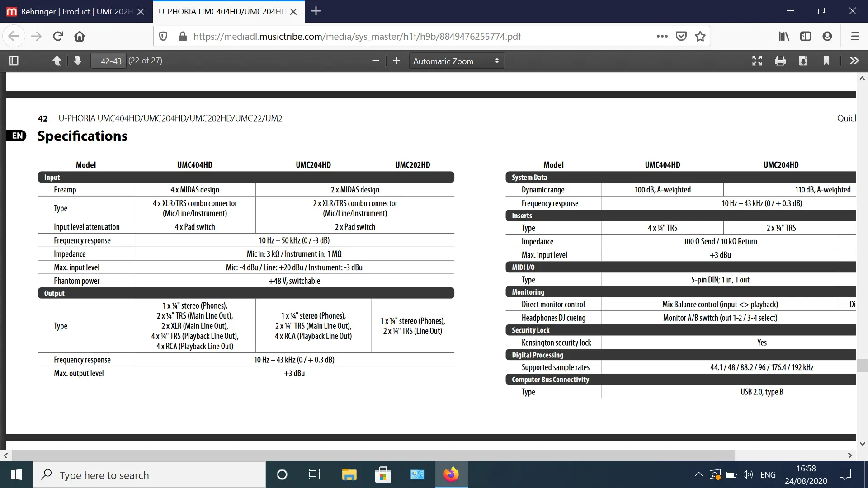
Task: Switch PDF to presentation mode
Action: click(757, 61)
